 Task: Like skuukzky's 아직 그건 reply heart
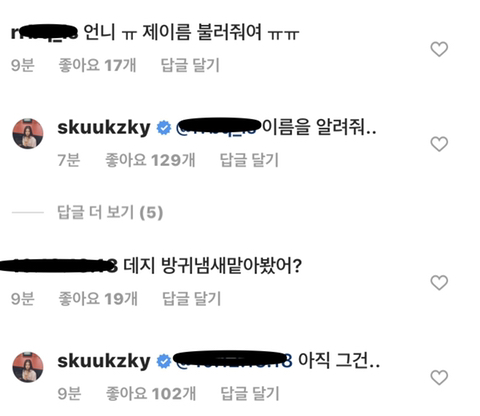click(439, 377)
